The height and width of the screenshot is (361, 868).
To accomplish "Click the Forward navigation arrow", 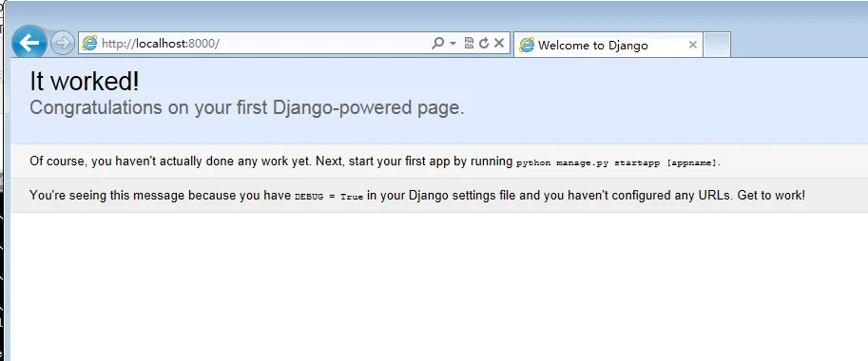I will pyautogui.click(x=62, y=43).
